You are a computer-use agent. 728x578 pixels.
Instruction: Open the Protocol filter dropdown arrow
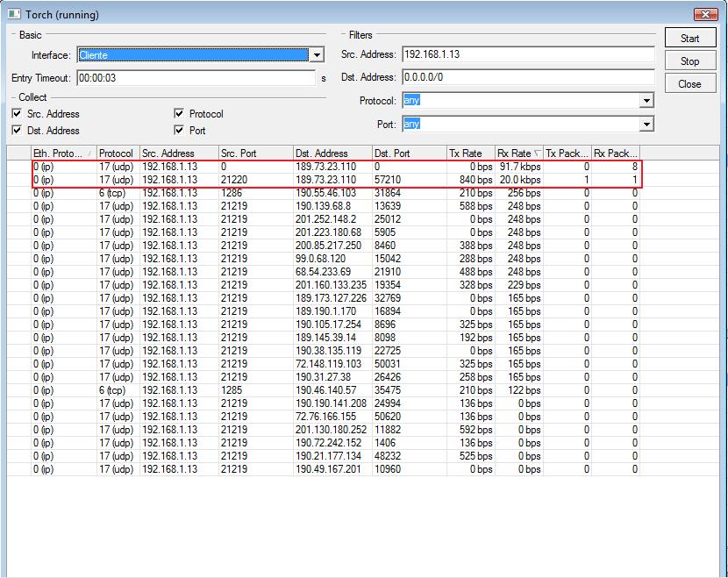click(x=646, y=100)
